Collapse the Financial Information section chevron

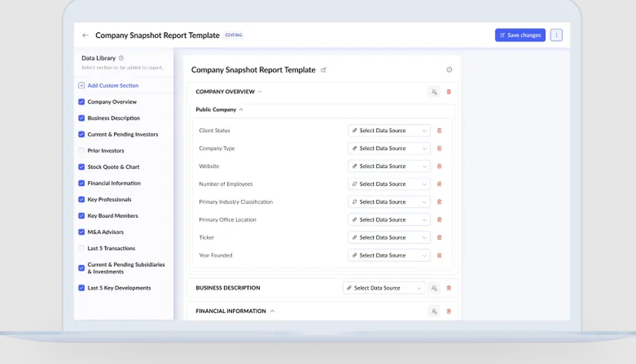click(x=273, y=311)
